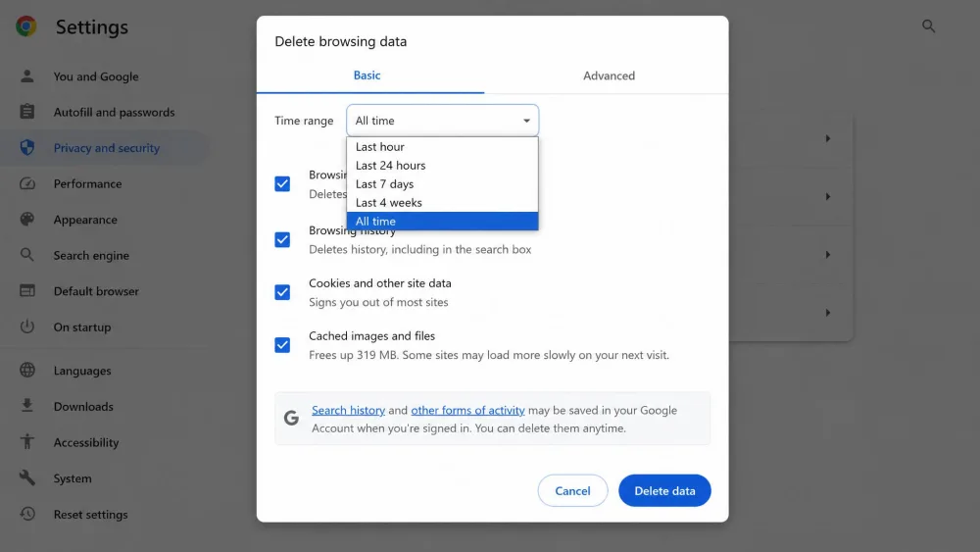Click the person icon for You and Google
Image resolution: width=980 pixels, height=552 pixels.
[x=26, y=76]
